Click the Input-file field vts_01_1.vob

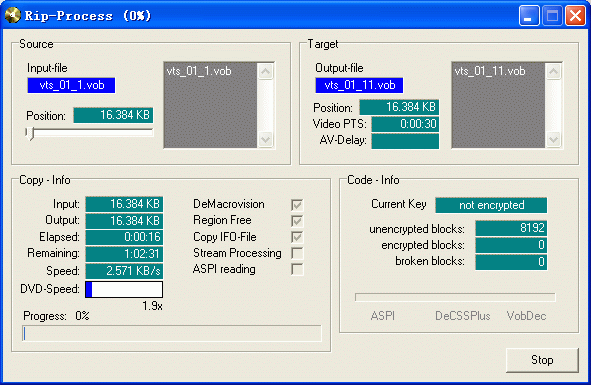point(71,85)
